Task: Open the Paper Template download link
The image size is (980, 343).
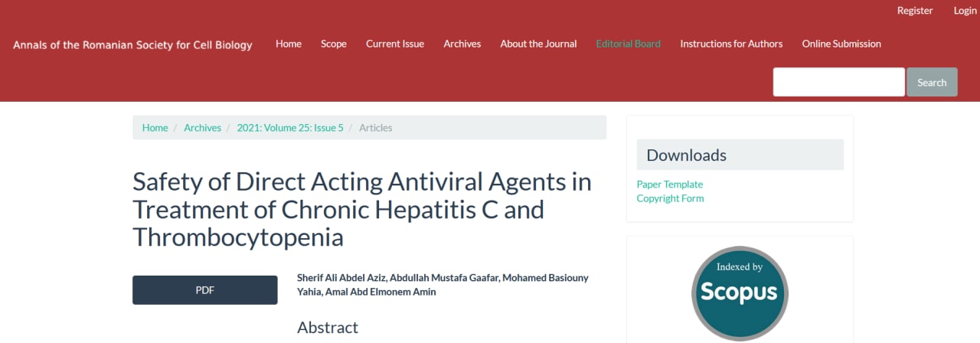Action: (670, 185)
